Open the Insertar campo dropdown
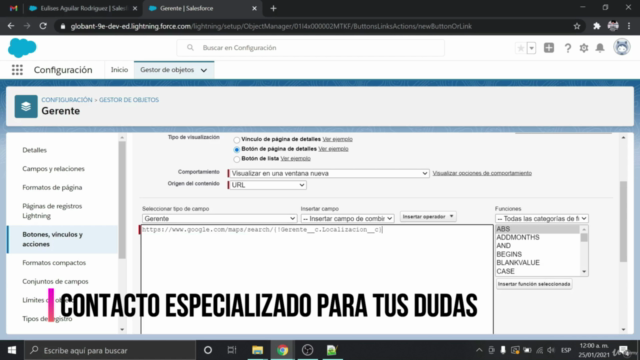The width and height of the screenshot is (640, 360). (347, 218)
